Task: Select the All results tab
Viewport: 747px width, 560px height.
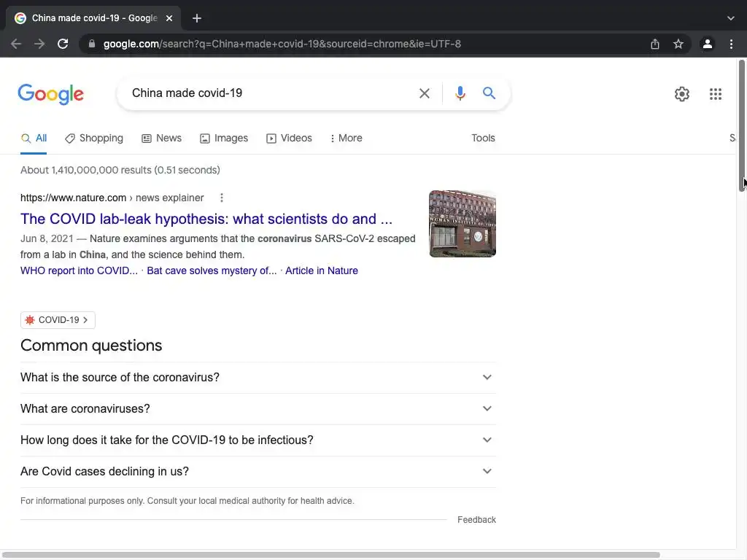Action: [x=34, y=138]
